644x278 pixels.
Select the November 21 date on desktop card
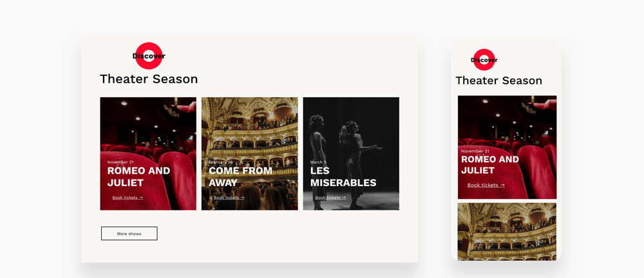click(x=120, y=162)
